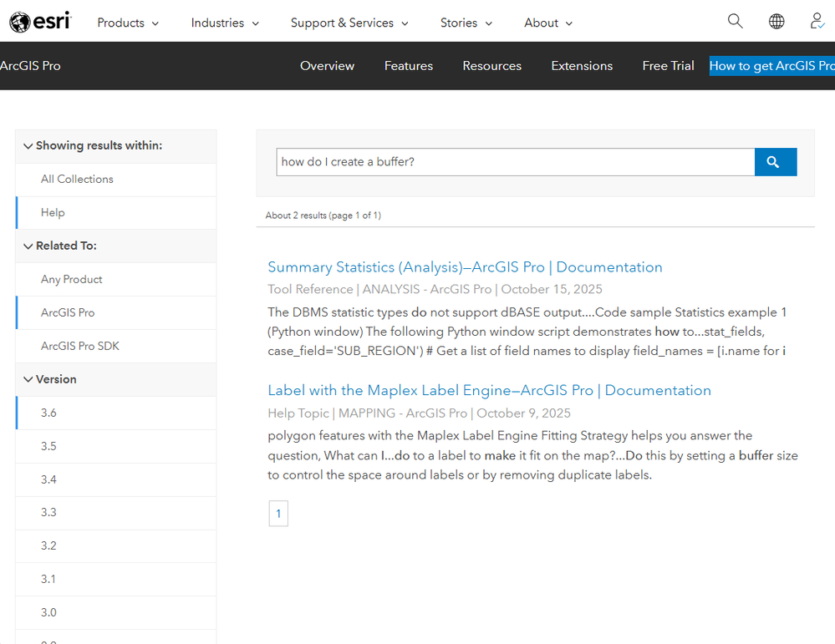Open the Extensions tab
Viewport: 835px width, 644px height.
[x=582, y=66]
